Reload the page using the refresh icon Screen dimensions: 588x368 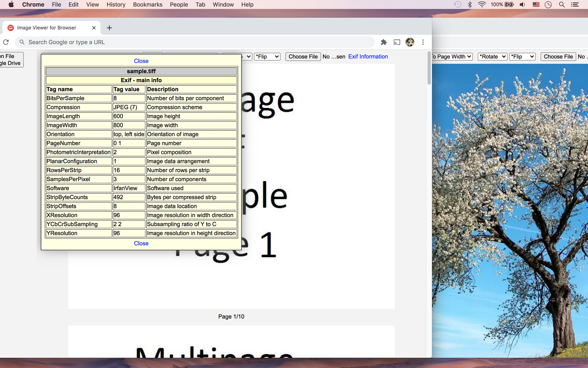coord(6,42)
